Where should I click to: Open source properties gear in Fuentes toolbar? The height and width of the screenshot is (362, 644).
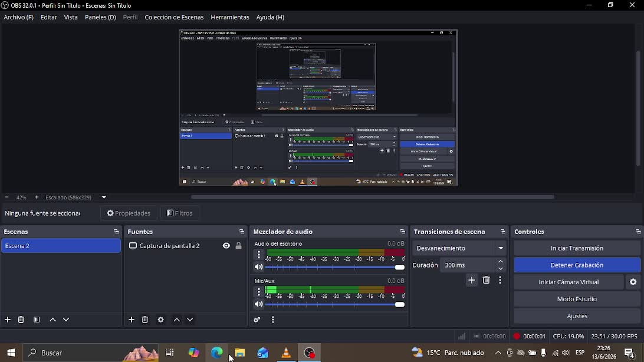pos(160,320)
